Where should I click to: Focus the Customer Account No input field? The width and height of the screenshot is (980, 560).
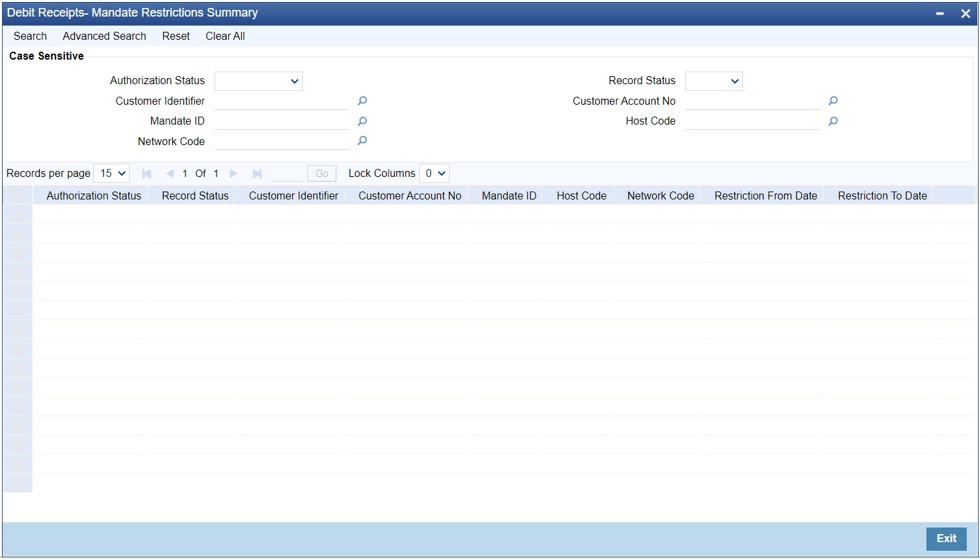point(752,101)
